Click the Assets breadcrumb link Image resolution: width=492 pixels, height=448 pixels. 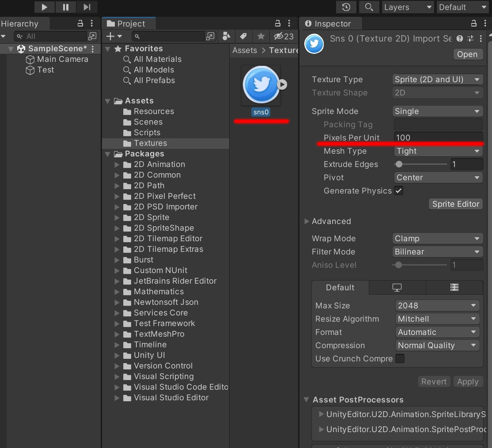[x=245, y=50]
